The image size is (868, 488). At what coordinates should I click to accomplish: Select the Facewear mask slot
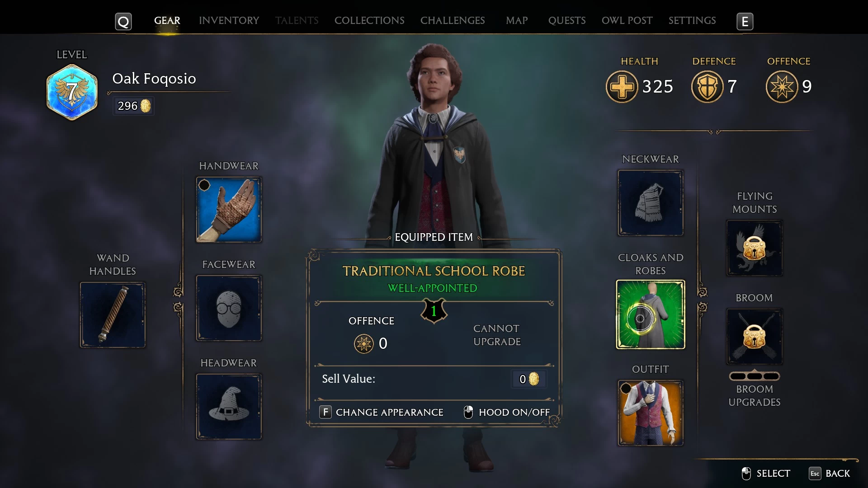[229, 308]
